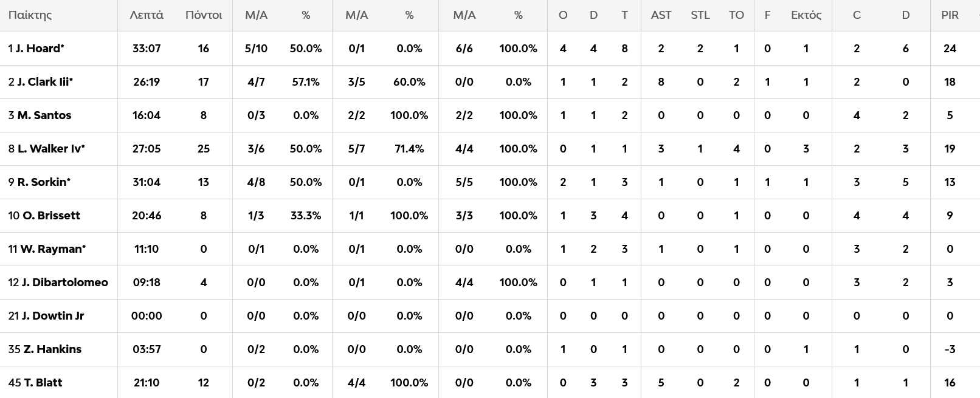Image resolution: width=980 pixels, height=398 pixels.
Task: Open L. Walker Iv player profile
Action: tap(50, 149)
